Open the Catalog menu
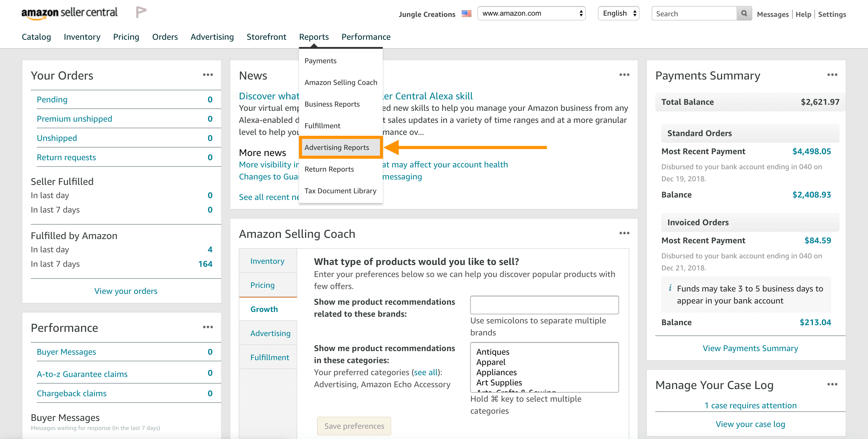The image size is (868, 439). (36, 37)
